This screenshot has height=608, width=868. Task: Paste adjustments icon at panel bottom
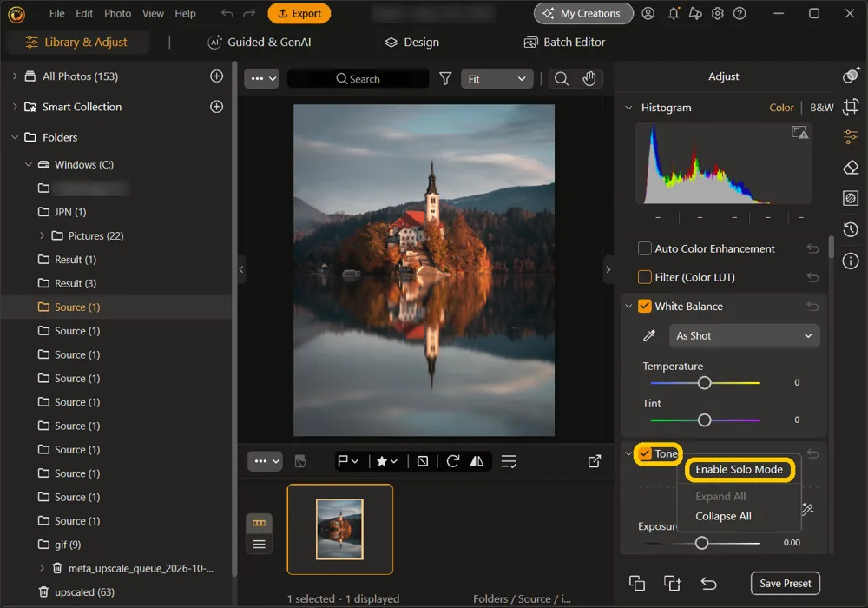pyautogui.click(x=673, y=583)
